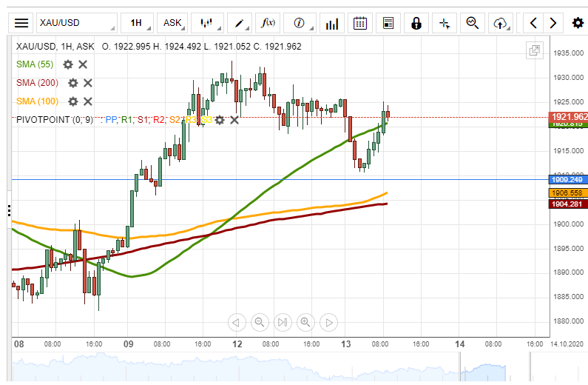
Task: Toggle the crosshair cursor mode
Action: tap(445, 23)
